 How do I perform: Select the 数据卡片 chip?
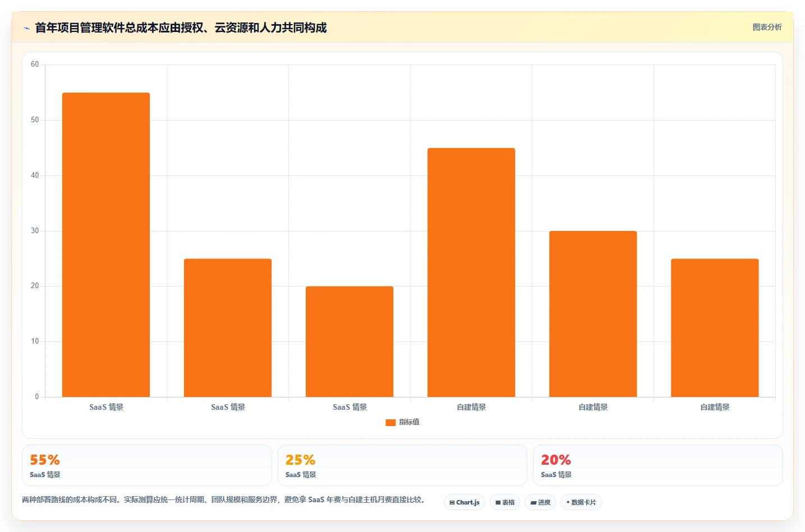(x=581, y=502)
